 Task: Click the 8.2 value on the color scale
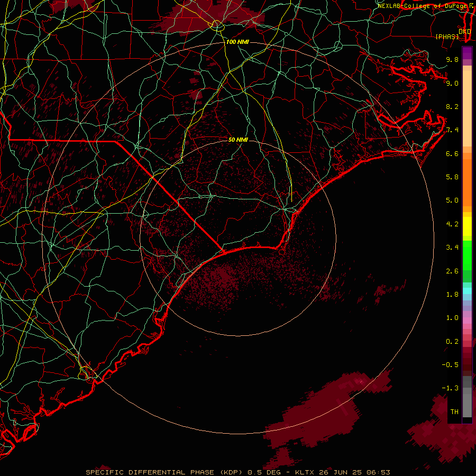(x=452, y=106)
